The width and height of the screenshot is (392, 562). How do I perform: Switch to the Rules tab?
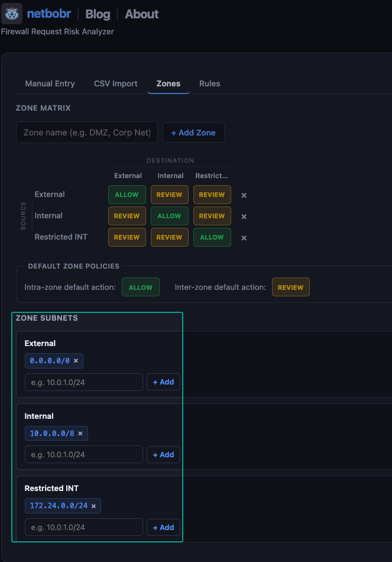coord(209,83)
